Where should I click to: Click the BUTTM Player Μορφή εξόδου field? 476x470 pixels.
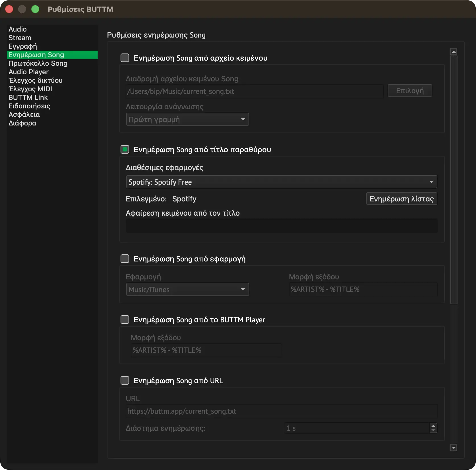[x=206, y=350]
